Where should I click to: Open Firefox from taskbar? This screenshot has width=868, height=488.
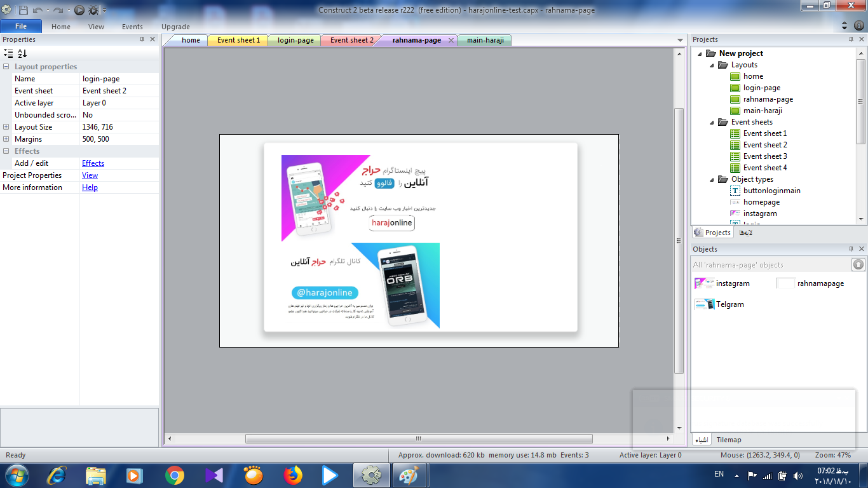click(293, 475)
